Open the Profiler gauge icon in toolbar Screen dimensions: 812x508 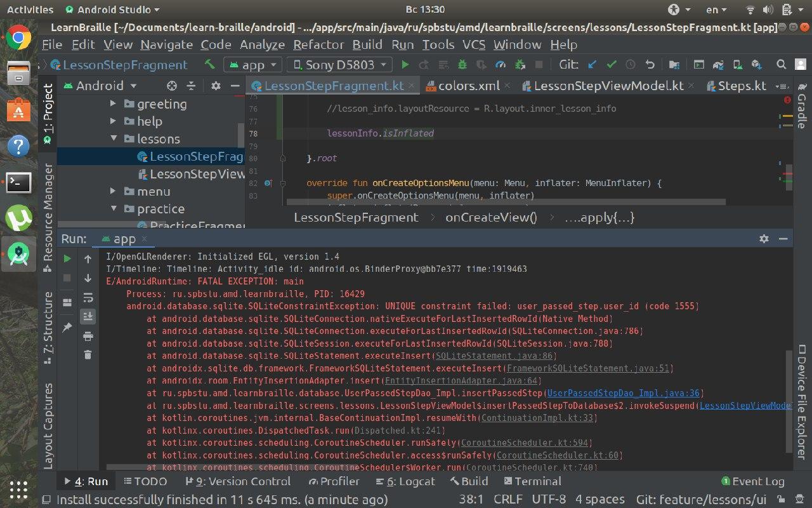pyautogui.click(x=501, y=65)
